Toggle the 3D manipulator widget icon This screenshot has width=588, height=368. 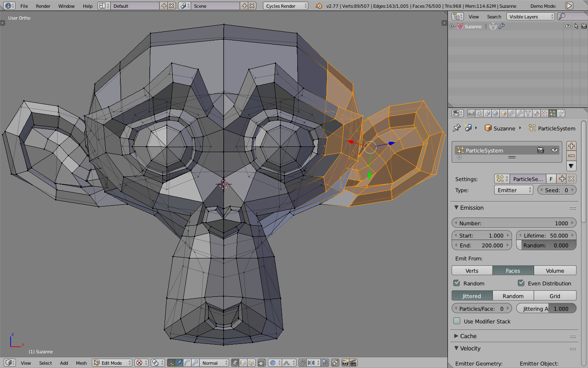click(x=171, y=363)
